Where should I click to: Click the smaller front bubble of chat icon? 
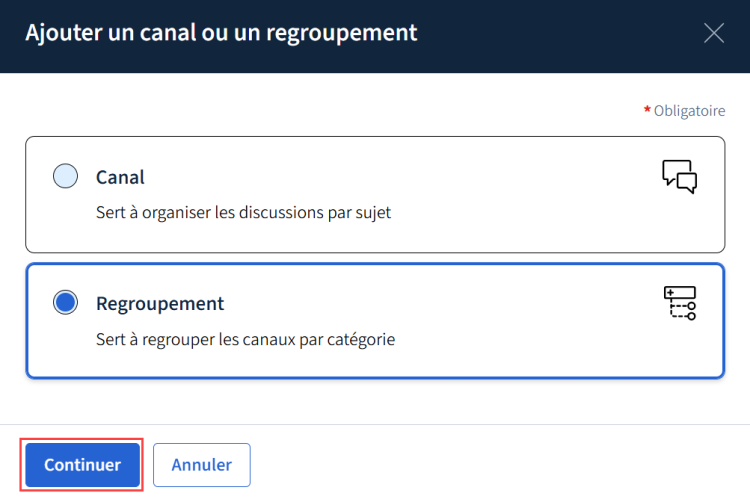click(x=687, y=183)
